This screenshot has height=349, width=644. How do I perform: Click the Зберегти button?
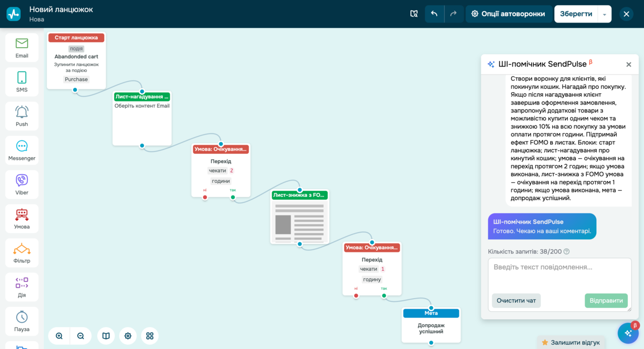pyautogui.click(x=576, y=14)
